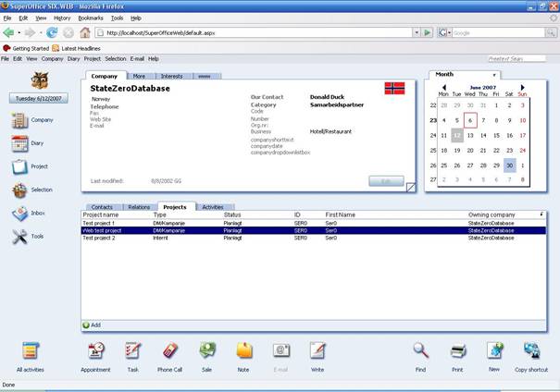Click the SuperOffice owl logo

coord(39,80)
